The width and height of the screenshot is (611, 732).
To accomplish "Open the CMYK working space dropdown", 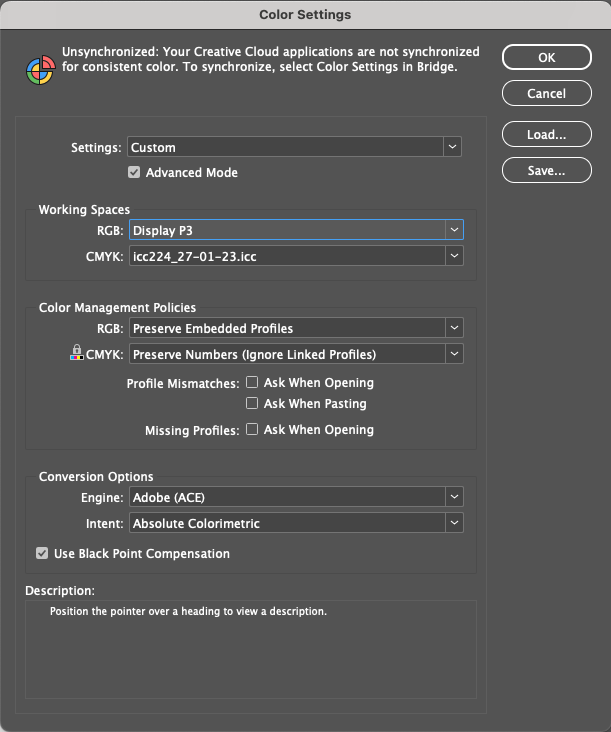I will (x=296, y=256).
